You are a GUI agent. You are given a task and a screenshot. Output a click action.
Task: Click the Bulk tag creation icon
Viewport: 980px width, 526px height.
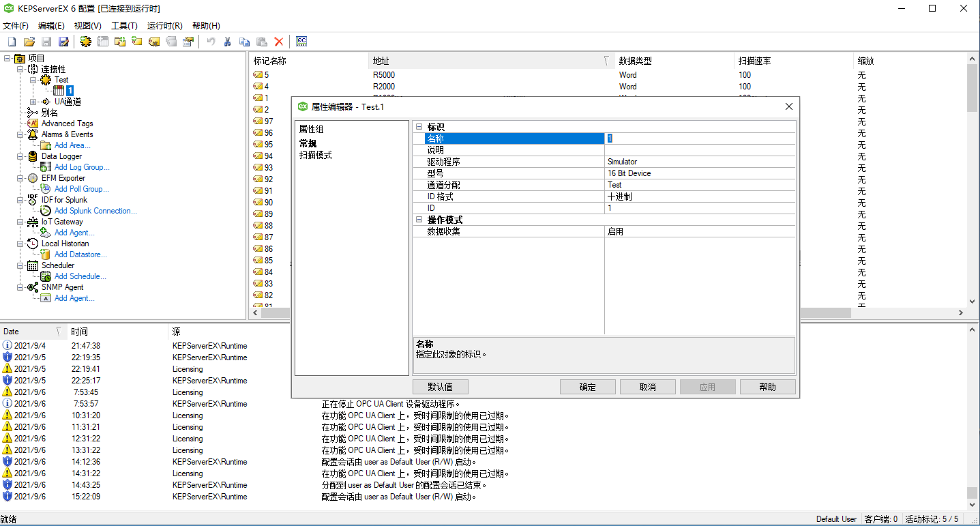[x=154, y=42]
